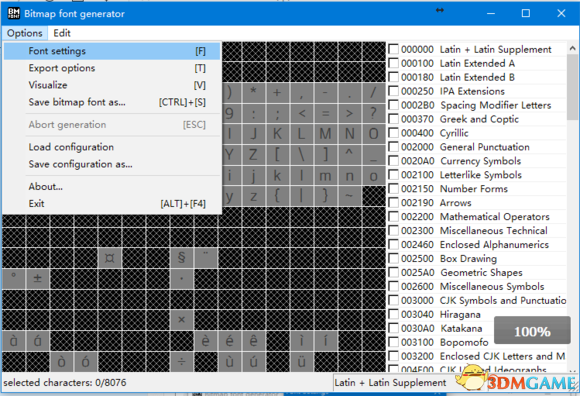Select the question mark glyph cell

point(373,113)
